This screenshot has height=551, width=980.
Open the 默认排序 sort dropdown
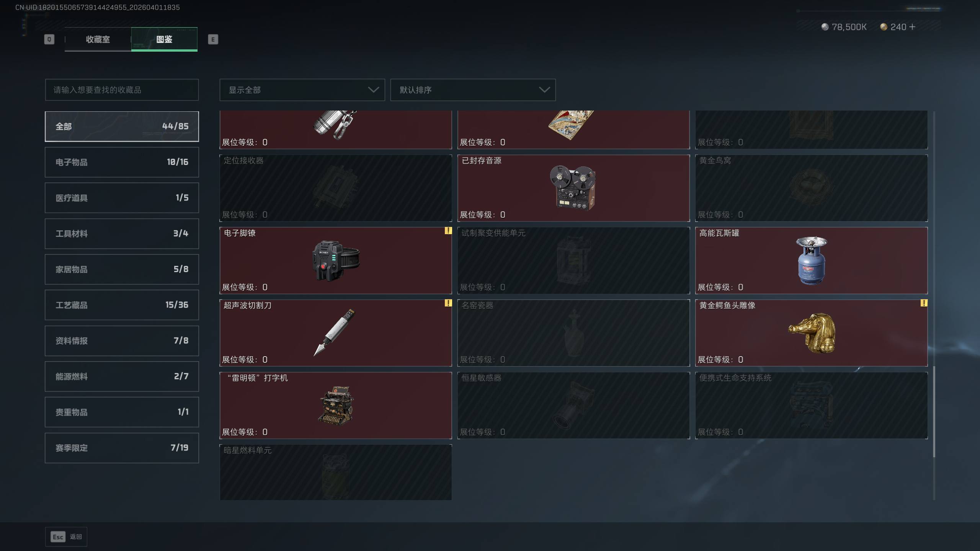(473, 90)
